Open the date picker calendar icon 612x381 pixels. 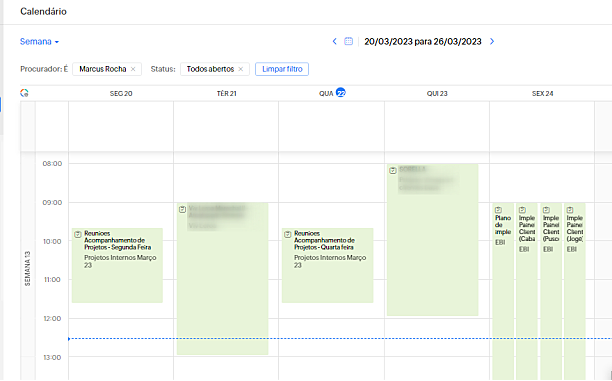(x=348, y=41)
